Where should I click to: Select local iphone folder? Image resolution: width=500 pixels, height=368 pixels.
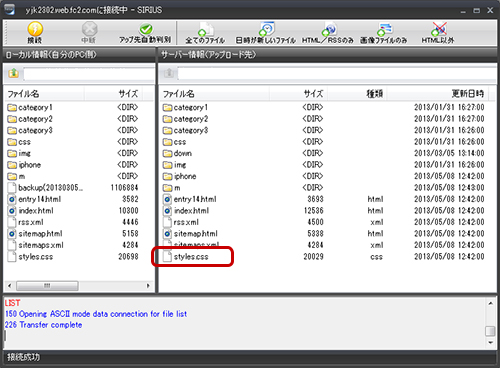24,165
